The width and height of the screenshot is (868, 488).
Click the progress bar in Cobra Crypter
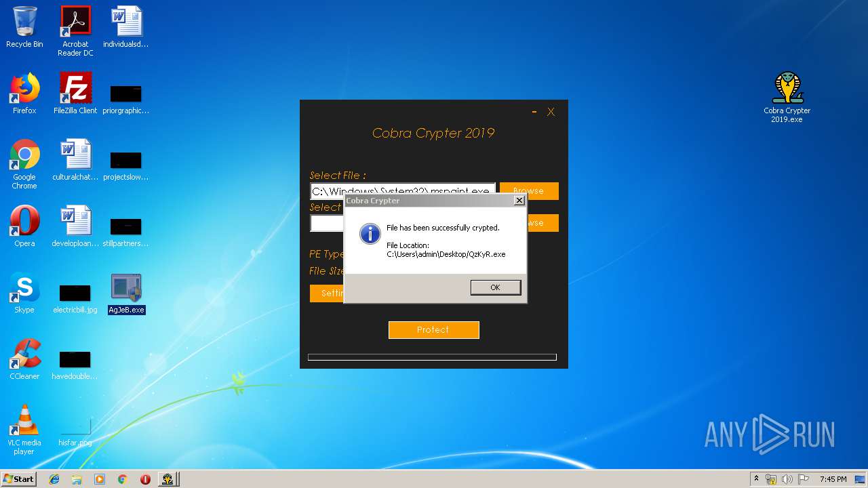(432, 357)
